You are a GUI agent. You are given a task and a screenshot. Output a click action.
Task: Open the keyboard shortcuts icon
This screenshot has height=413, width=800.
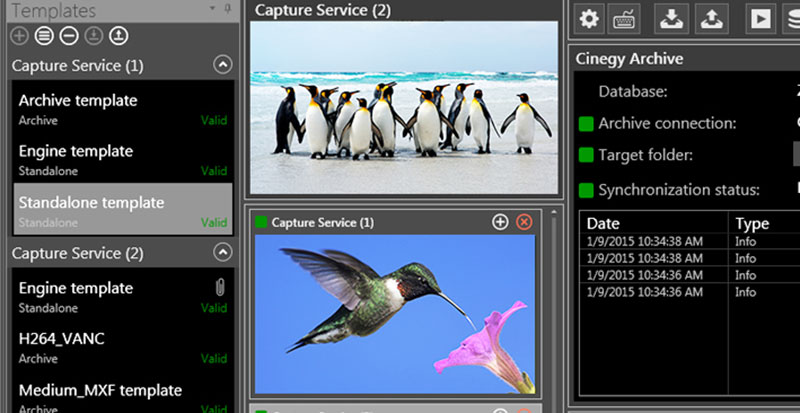coord(623,19)
